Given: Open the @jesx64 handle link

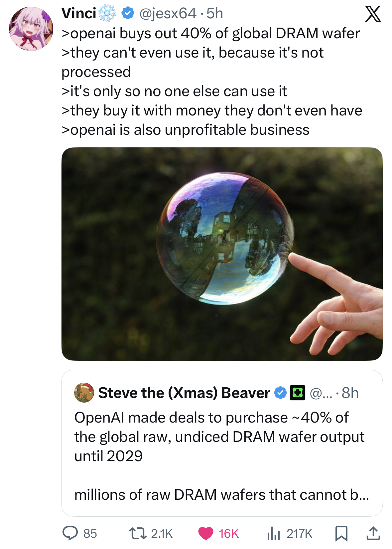Looking at the screenshot, I should click(x=168, y=13).
